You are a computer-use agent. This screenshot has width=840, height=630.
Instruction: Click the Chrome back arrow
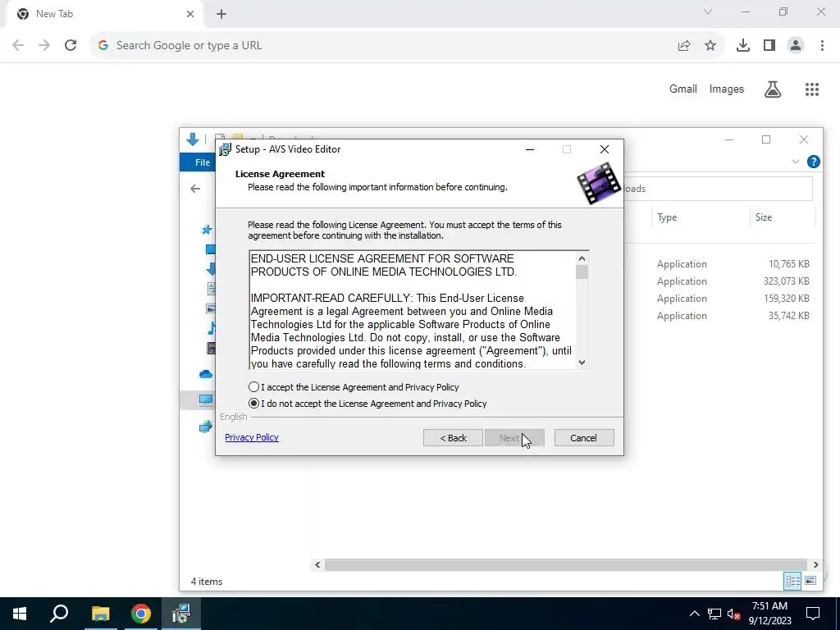(18, 46)
